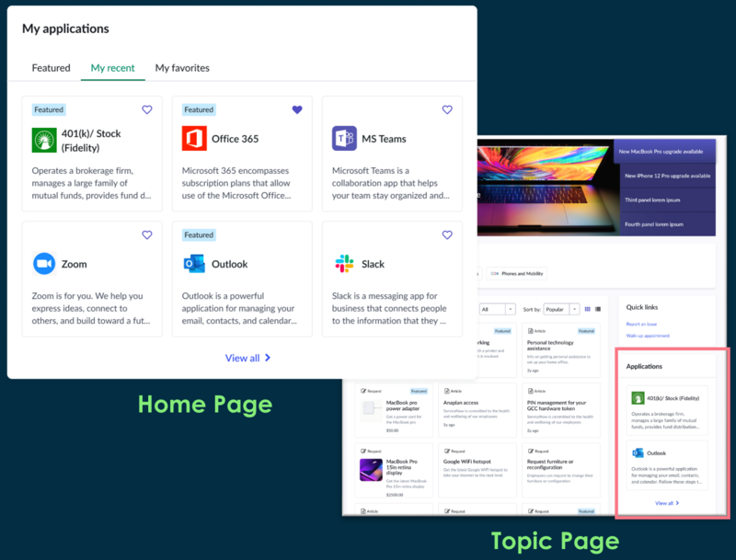Viewport: 736px width, 560px height.
Task: Open Request furniture or reconfiguration card
Action: pos(561,470)
